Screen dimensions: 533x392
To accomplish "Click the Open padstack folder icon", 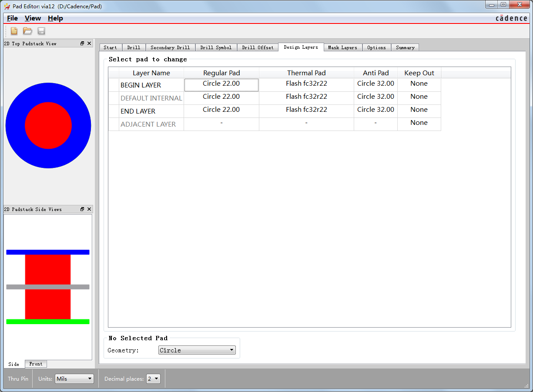I will (x=28, y=31).
